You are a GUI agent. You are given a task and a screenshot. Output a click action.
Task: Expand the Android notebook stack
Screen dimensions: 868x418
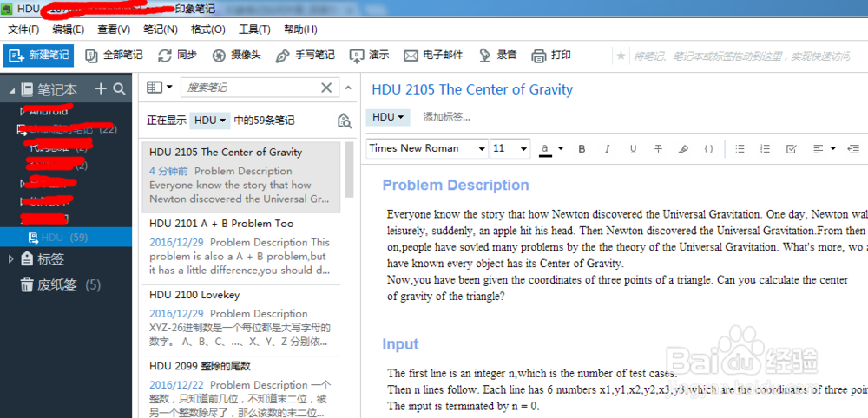(23, 111)
